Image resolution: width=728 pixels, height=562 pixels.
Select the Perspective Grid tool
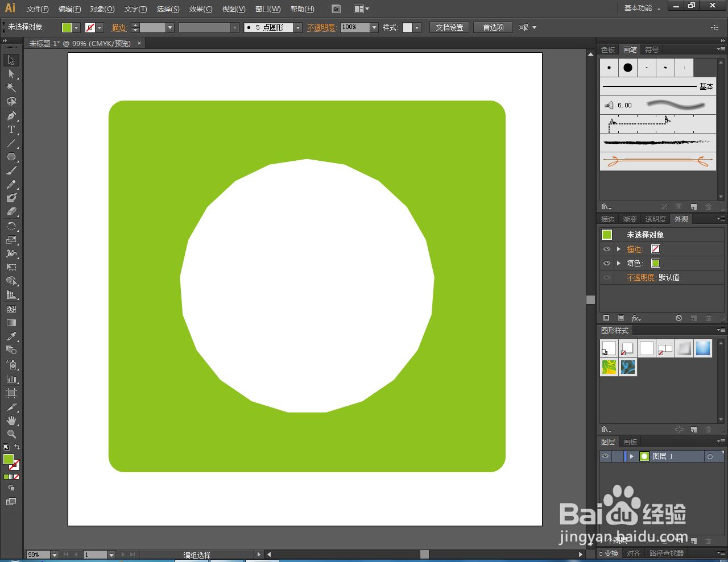(11, 295)
